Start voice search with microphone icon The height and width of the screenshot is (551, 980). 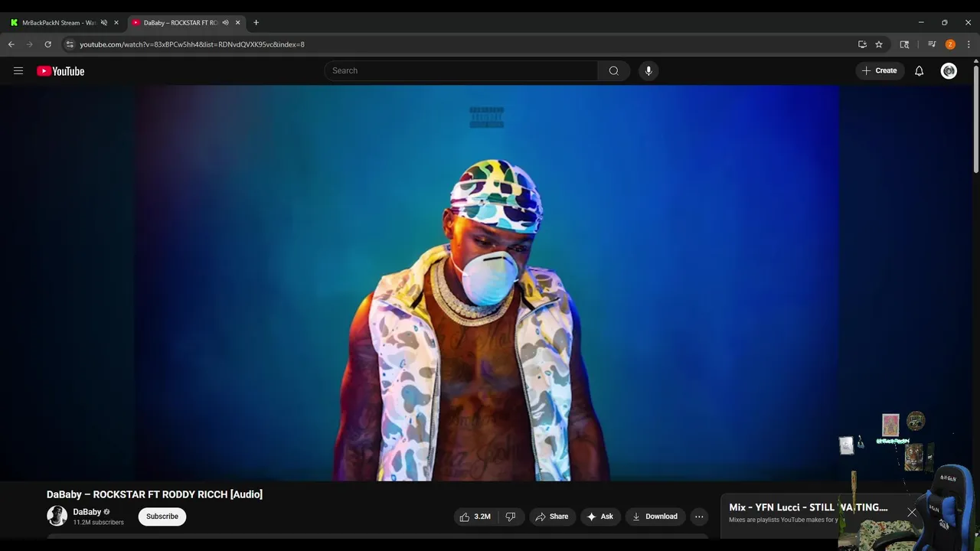click(648, 70)
